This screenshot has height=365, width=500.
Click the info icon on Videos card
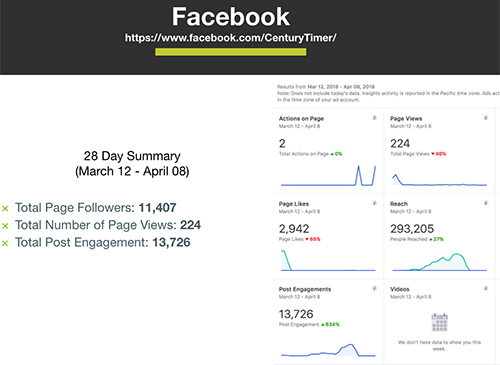486,288
